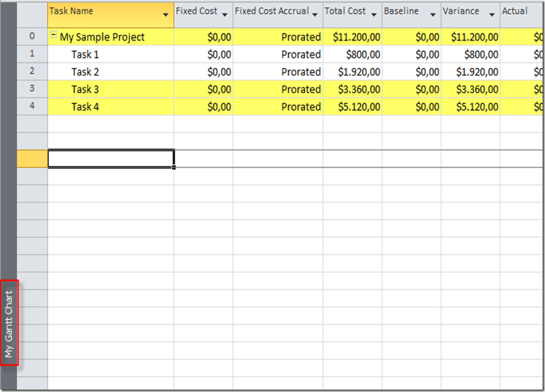
Task: Open the Total Cost column dropdown arrow
Action: (374, 15)
